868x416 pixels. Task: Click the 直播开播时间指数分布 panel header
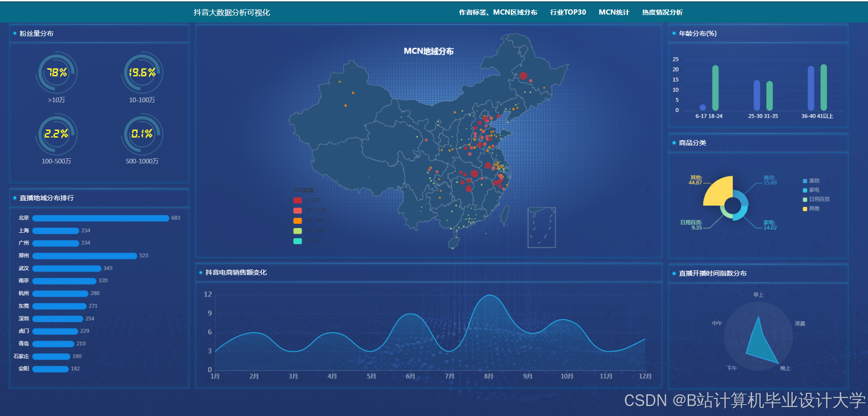pos(713,273)
